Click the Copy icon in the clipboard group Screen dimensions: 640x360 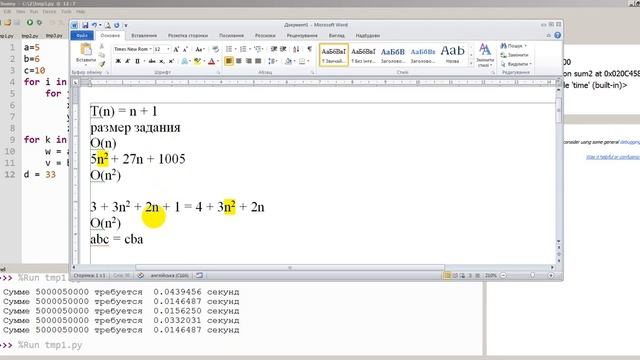102,55
